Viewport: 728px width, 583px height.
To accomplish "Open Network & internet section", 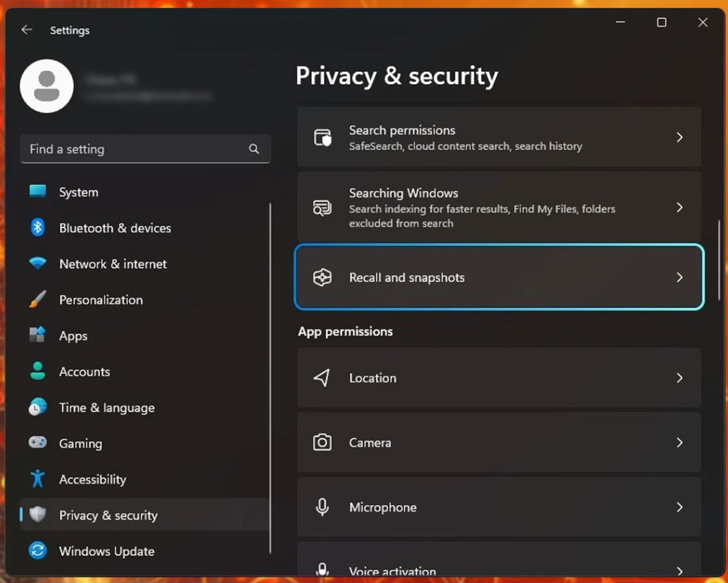I will (x=113, y=264).
